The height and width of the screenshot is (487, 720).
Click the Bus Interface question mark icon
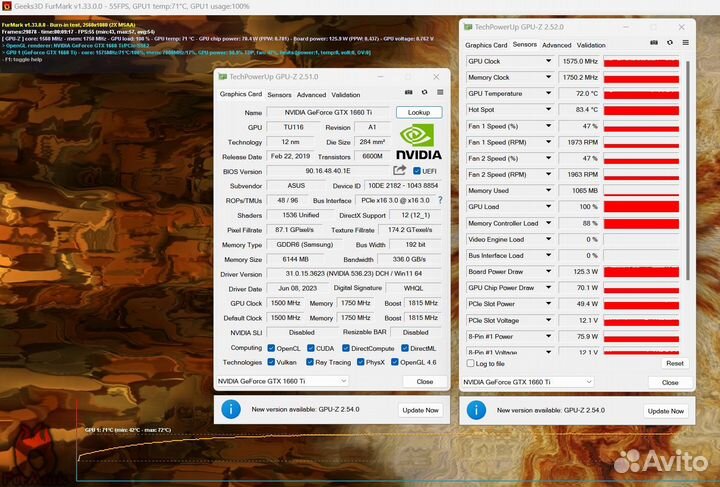[x=440, y=200]
